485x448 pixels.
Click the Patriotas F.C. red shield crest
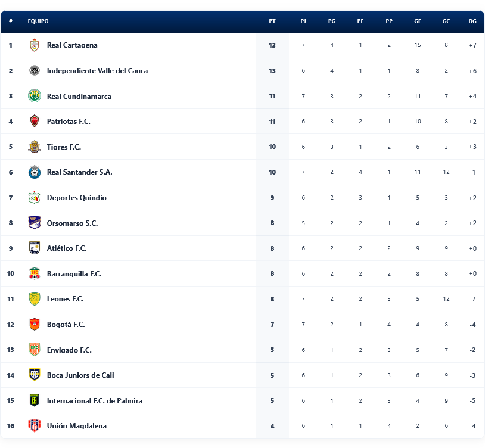[35, 121]
